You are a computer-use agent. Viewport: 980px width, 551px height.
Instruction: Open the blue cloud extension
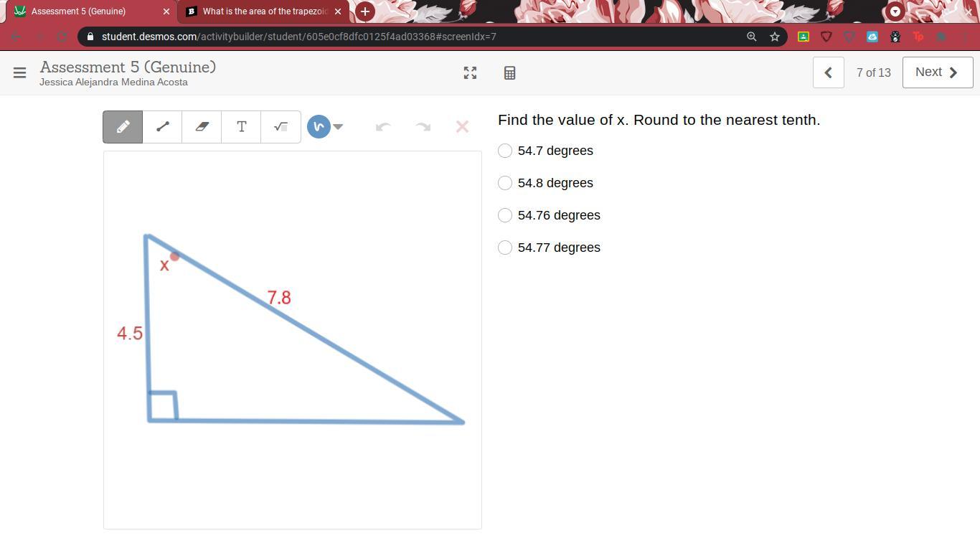pos(872,37)
